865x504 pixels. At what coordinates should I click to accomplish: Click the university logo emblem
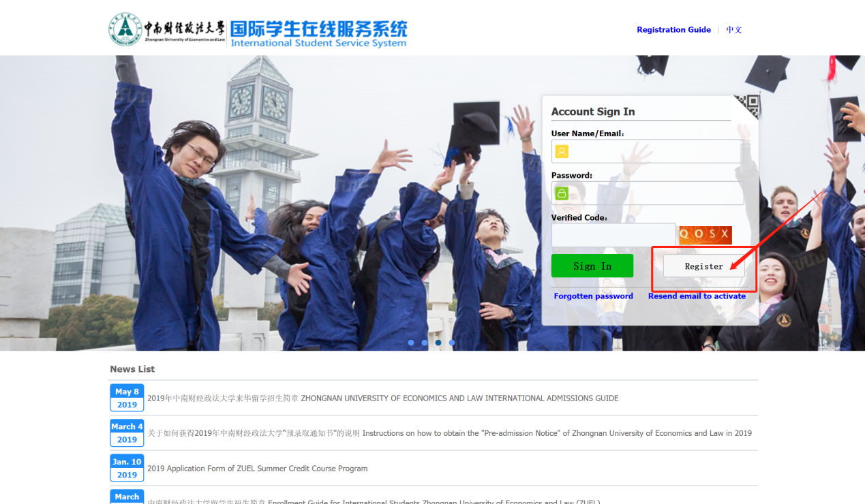[x=125, y=30]
